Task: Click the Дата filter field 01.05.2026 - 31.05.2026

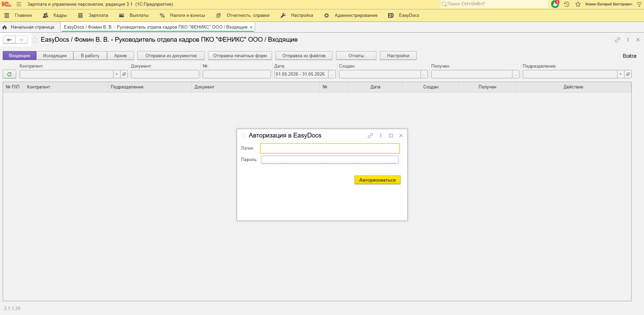Action: click(302, 74)
